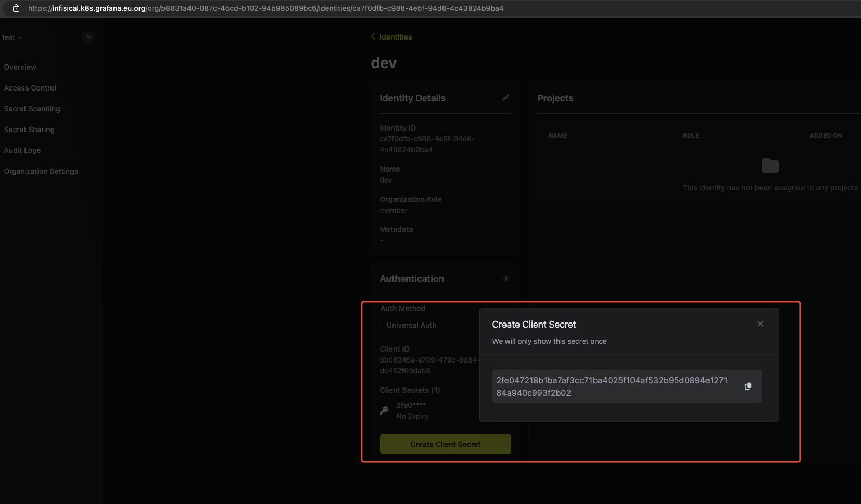Screen dimensions: 861x504
Task: Open Access Control in the sidebar
Action: pyautogui.click(x=30, y=88)
